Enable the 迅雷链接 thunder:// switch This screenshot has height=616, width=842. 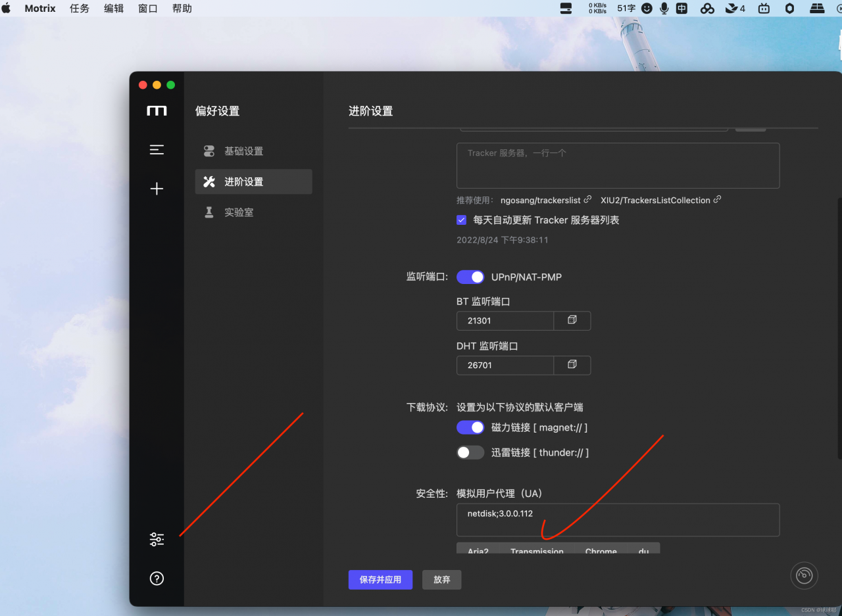point(470,453)
